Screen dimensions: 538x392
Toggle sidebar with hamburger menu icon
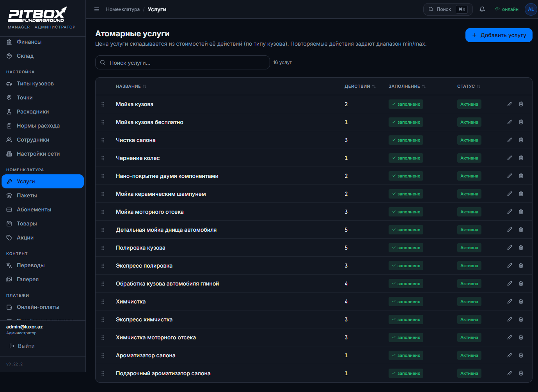pos(97,9)
